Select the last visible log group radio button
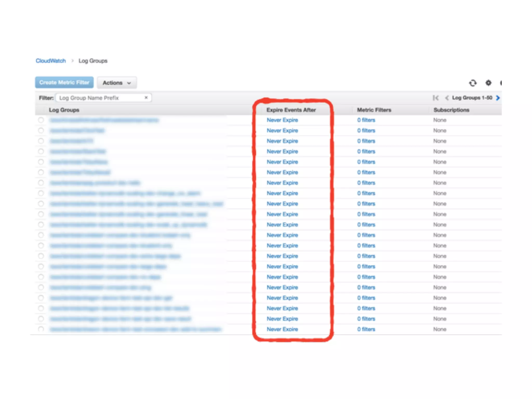The image size is (532, 399). pyautogui.click(x=41, y=329)
